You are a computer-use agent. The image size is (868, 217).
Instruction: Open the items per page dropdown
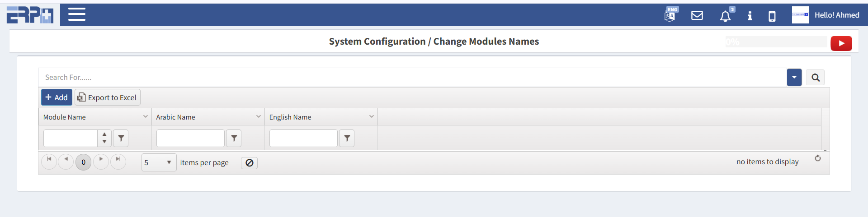[159, 162]
